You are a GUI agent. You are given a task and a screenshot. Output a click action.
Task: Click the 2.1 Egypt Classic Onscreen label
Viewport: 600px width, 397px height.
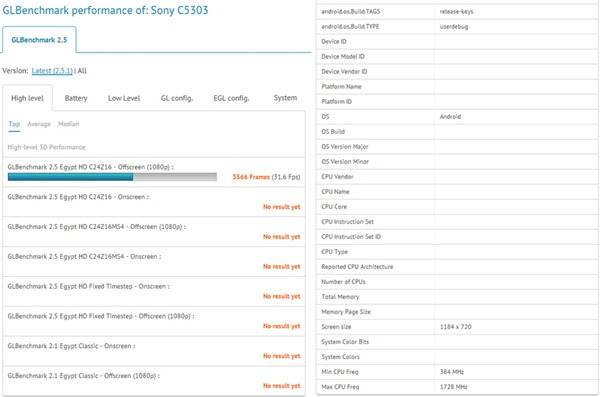[71, 346]
